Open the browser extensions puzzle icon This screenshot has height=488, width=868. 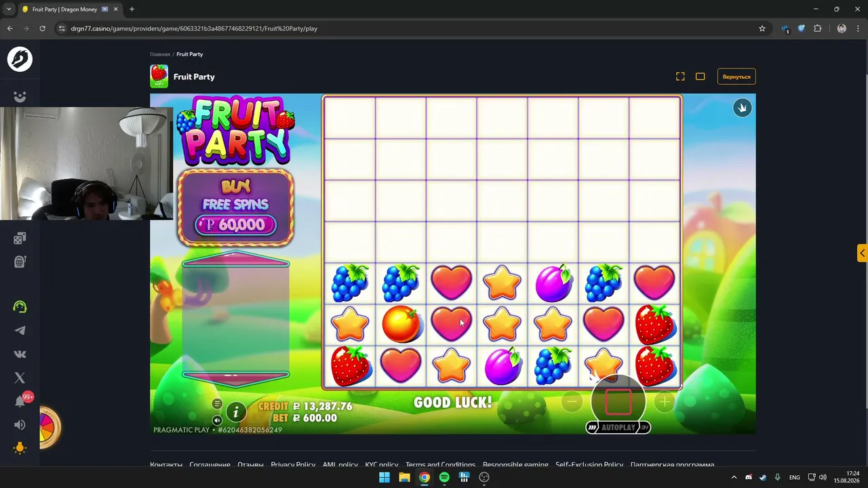[x=817, y=28]
